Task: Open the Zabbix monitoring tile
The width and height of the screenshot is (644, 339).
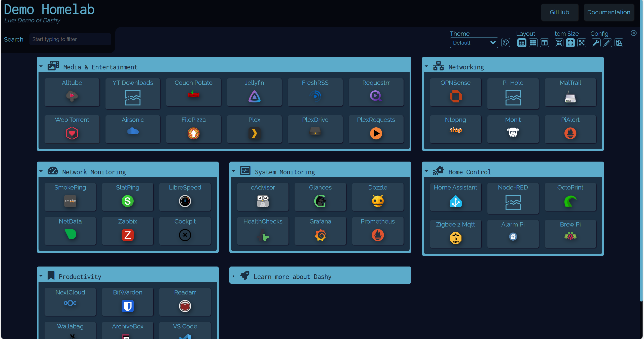Action: [127, 231]
